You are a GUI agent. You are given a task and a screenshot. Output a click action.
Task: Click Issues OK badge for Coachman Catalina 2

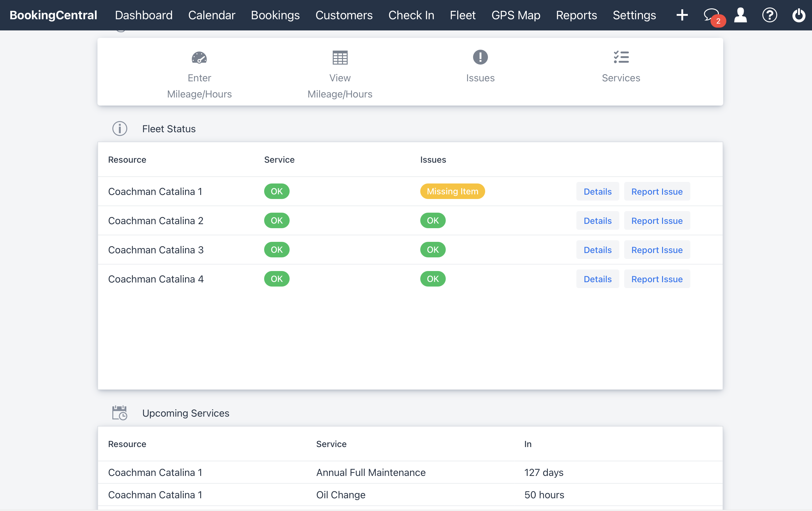433,221
